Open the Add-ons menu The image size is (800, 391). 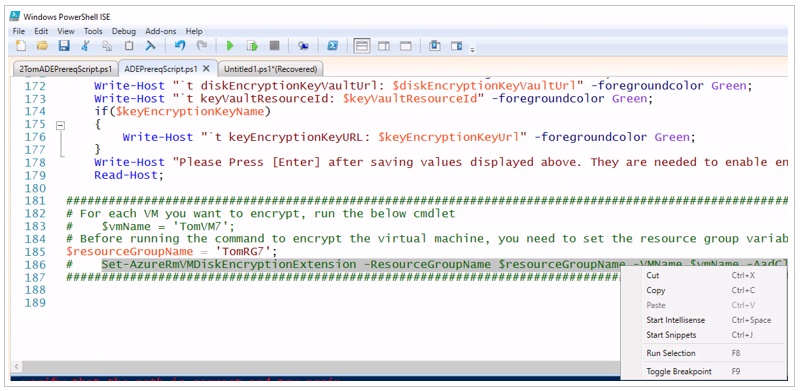coord(161,31)
